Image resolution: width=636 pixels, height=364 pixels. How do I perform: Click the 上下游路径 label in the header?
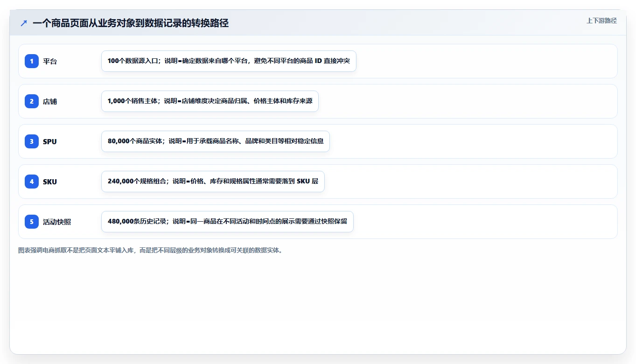point(601,21)
